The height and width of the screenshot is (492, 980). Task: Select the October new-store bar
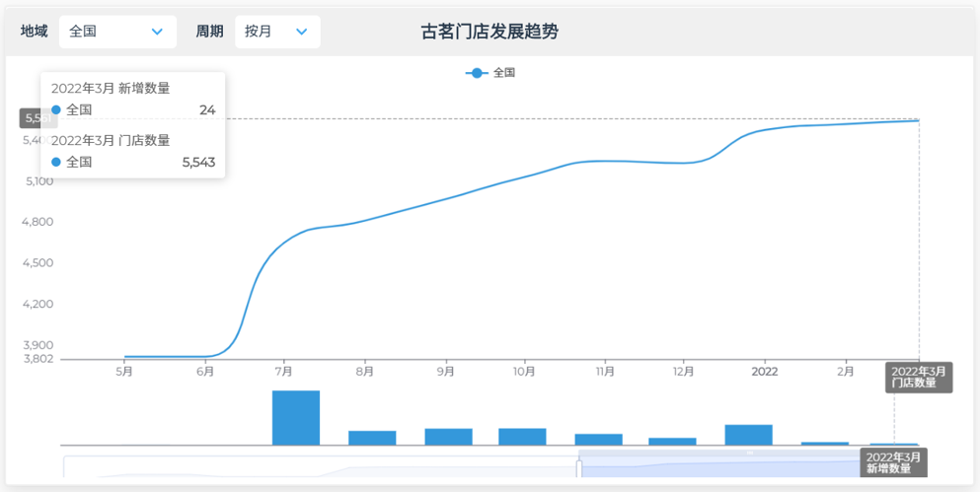click(x=522, y=437)
